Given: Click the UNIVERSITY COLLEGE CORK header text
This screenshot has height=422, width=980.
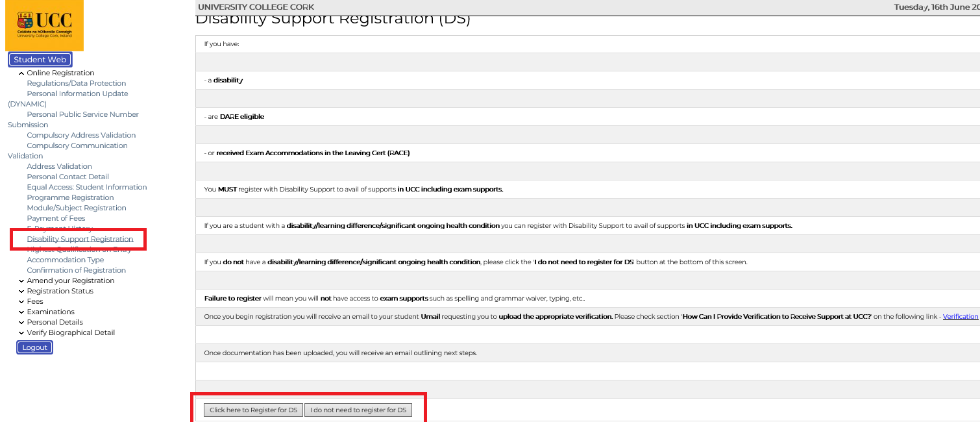Looking at the screenshot, I should [x=256, y=7].
